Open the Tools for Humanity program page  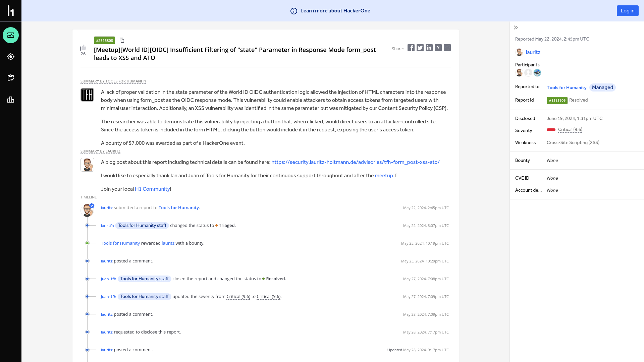click(x=567, y=87)
